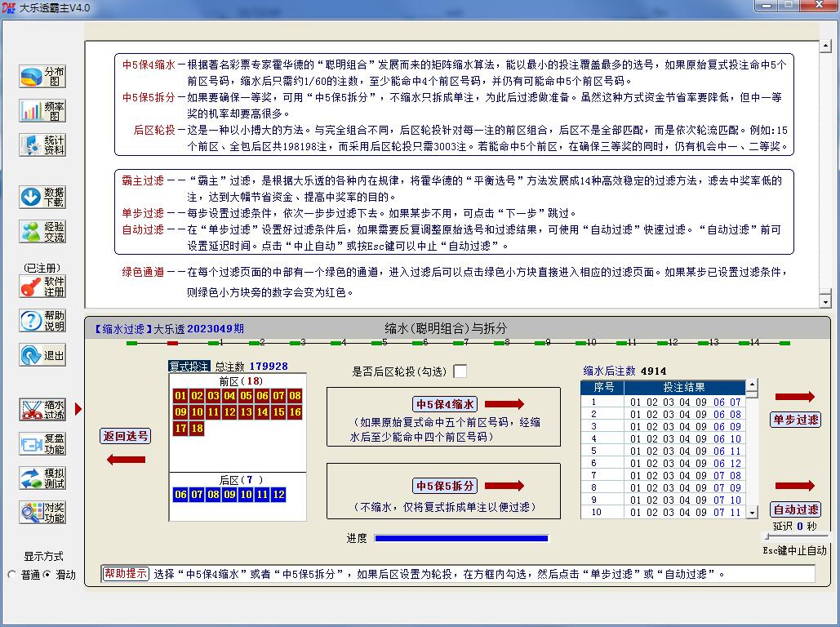
Task: Adjust the 延迟 delay seconds slider
Action: pos(767,537)
